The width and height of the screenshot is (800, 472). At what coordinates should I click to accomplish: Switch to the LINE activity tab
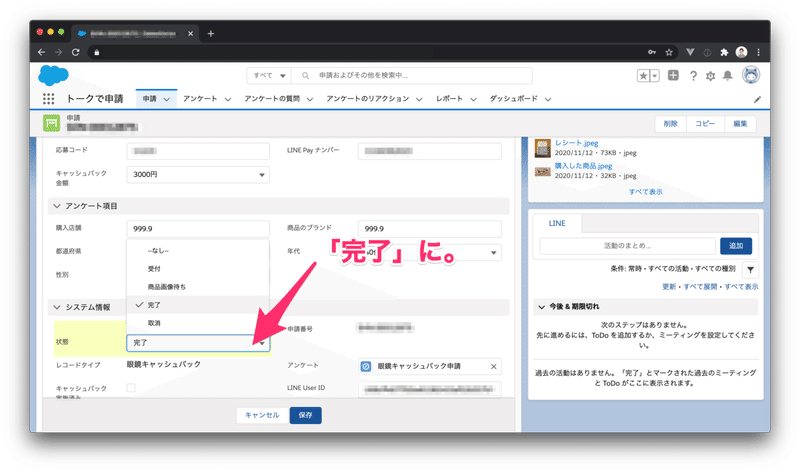coord(557,223)
